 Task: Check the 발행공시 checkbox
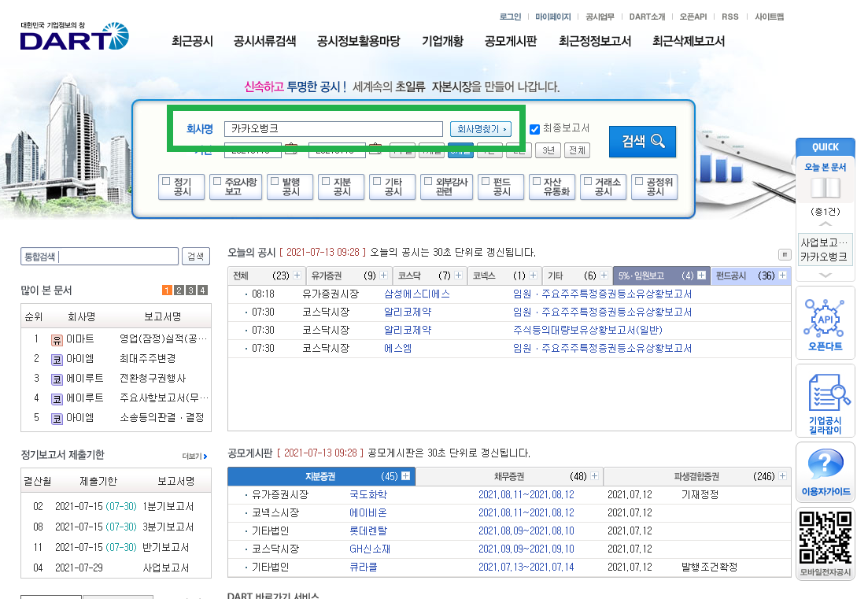click(x=275, y=181)
